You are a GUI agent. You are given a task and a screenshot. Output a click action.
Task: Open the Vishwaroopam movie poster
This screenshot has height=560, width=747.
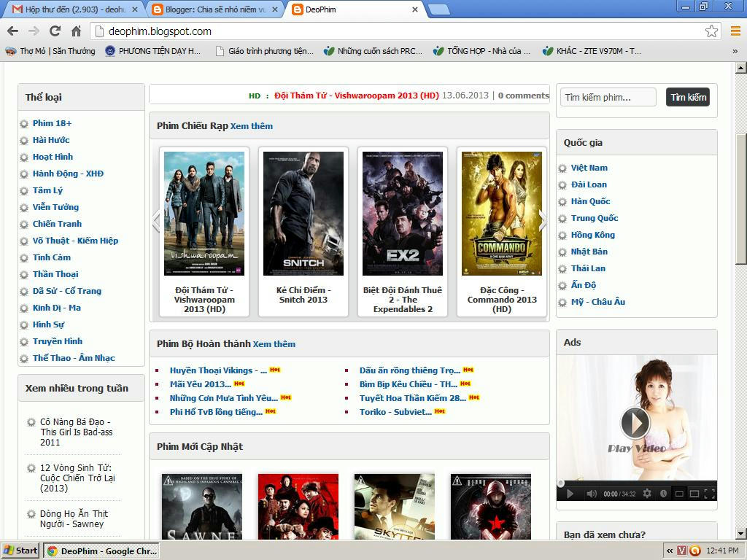point(204,214)
